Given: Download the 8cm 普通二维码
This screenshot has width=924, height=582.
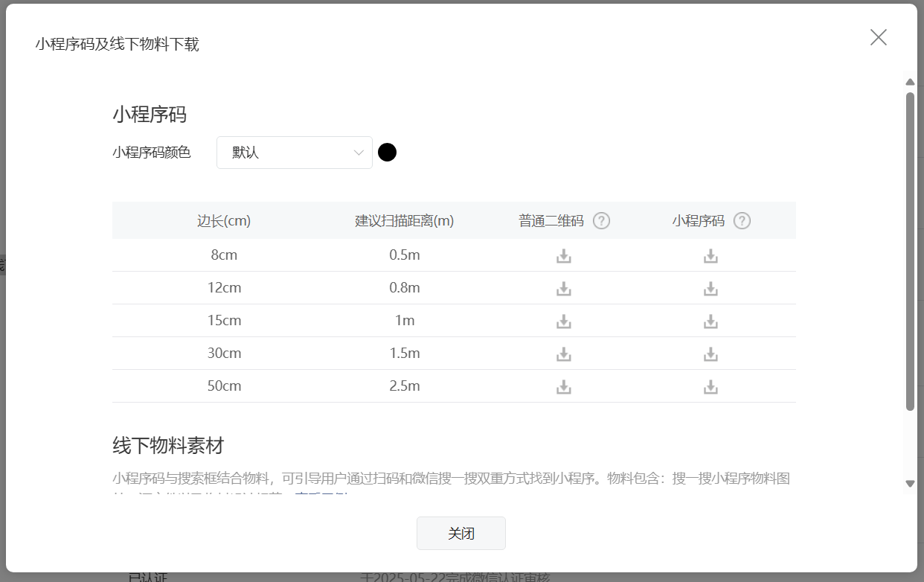Looking at the screenshot, I should [x=564, y=256].
